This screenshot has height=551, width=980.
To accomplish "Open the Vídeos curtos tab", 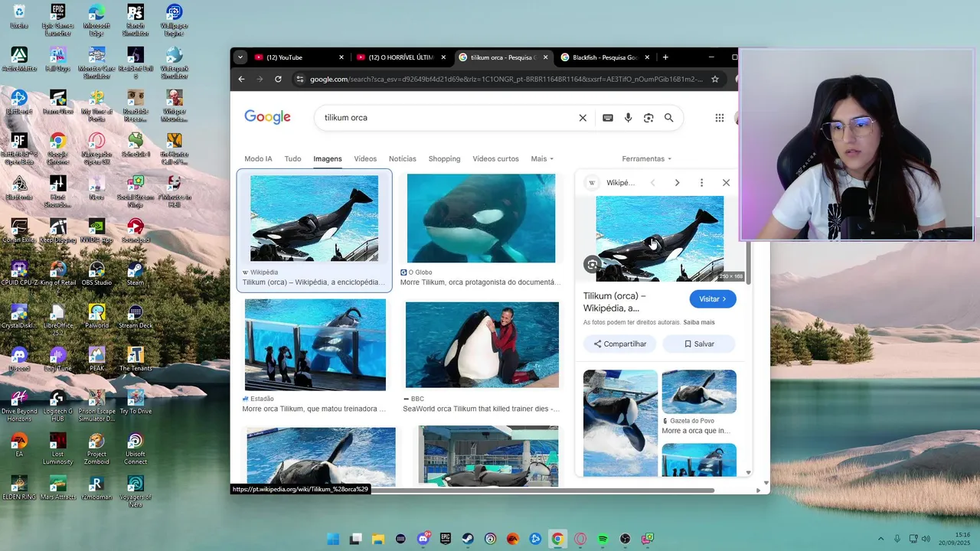I will [x=495, y=159].
